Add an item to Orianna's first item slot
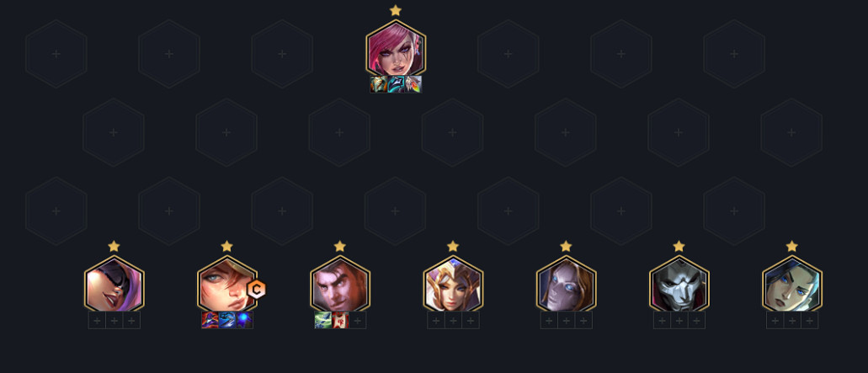 [549, 321]
